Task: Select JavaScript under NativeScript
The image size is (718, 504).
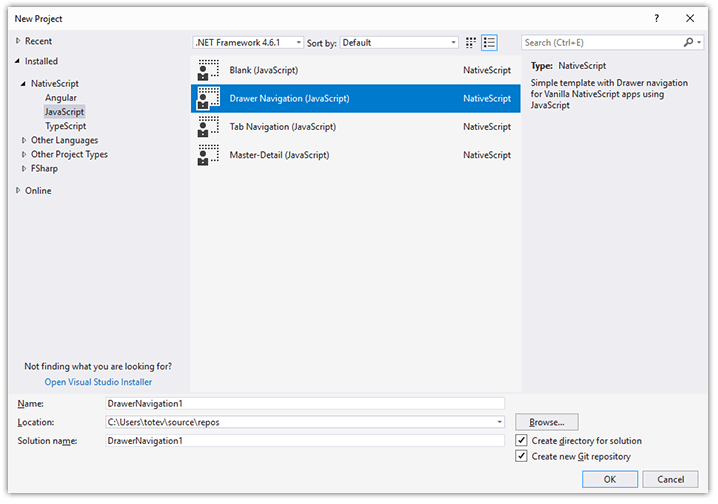Action: (64, 112)
